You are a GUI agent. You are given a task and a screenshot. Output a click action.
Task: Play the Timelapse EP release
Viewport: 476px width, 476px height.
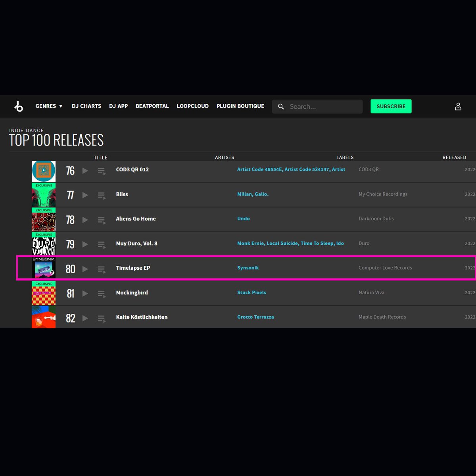click(85, 269)
